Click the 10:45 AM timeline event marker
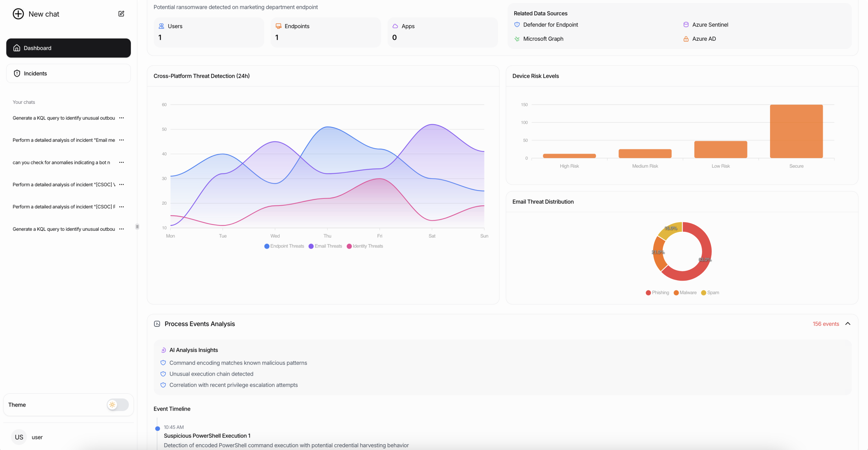The image size is (868, 450). tap(157, 429)
